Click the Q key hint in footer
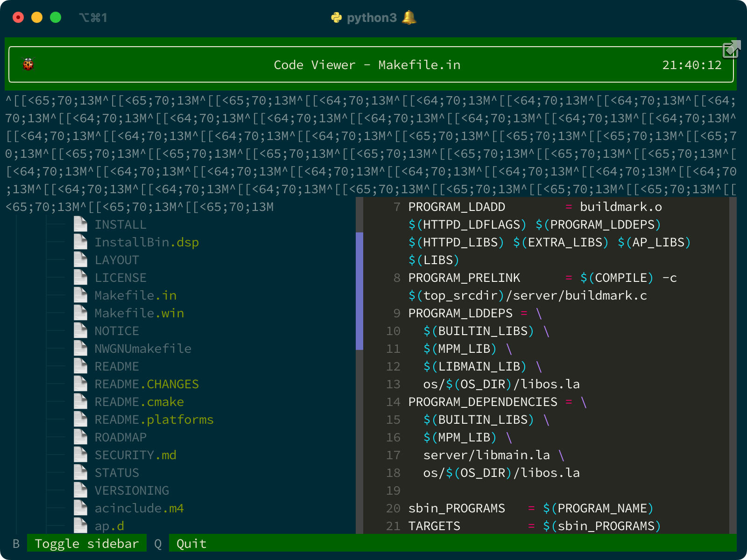The image size is (747, 560). point(158,544)
